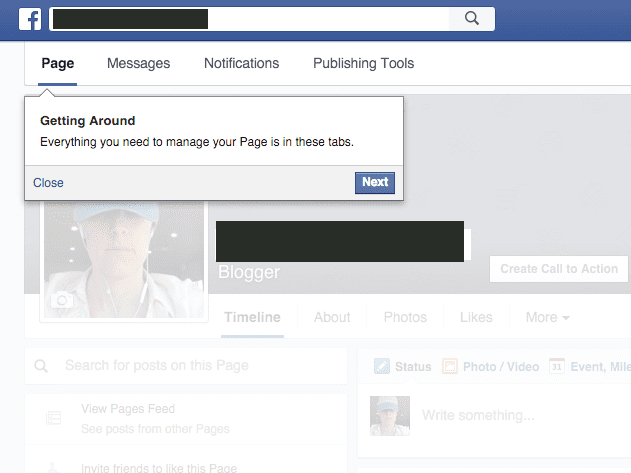Open the Notifications tab

(241, 64)
